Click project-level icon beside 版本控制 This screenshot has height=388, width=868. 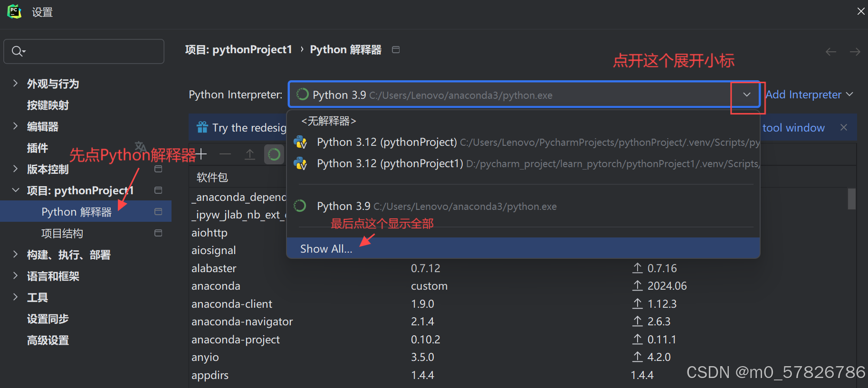tap(158, 169)
